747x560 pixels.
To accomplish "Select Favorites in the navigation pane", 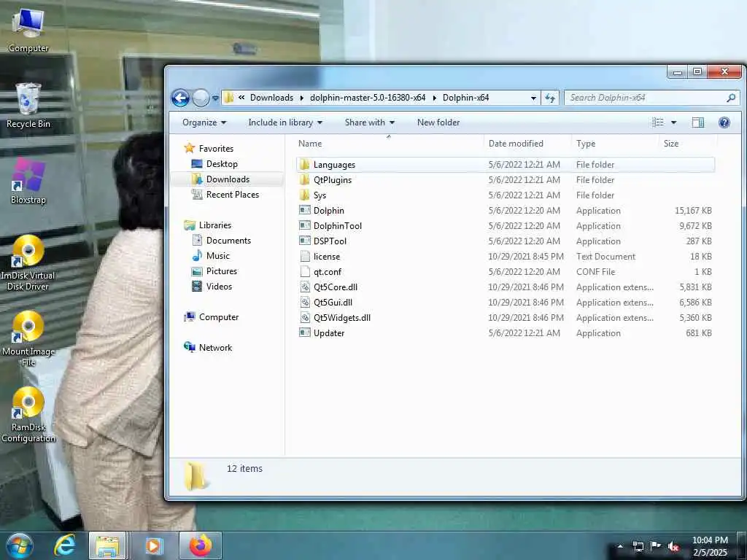I will 209,149.
